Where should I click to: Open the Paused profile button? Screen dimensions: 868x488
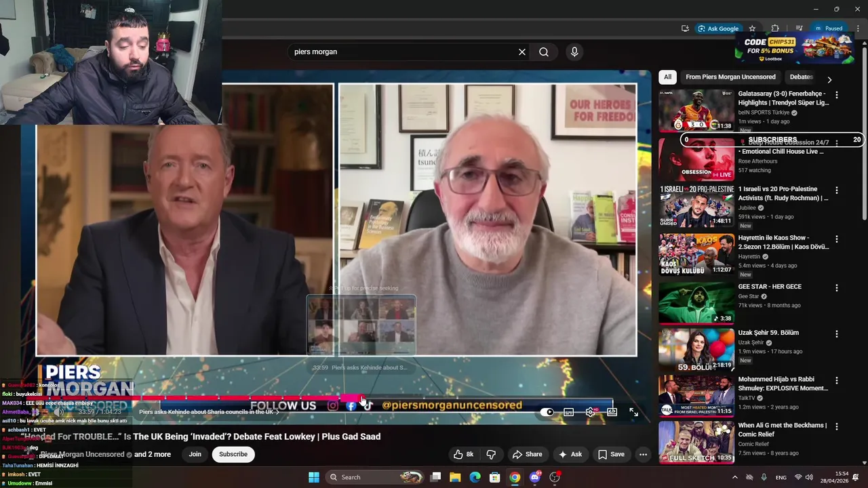pos(829,28)
